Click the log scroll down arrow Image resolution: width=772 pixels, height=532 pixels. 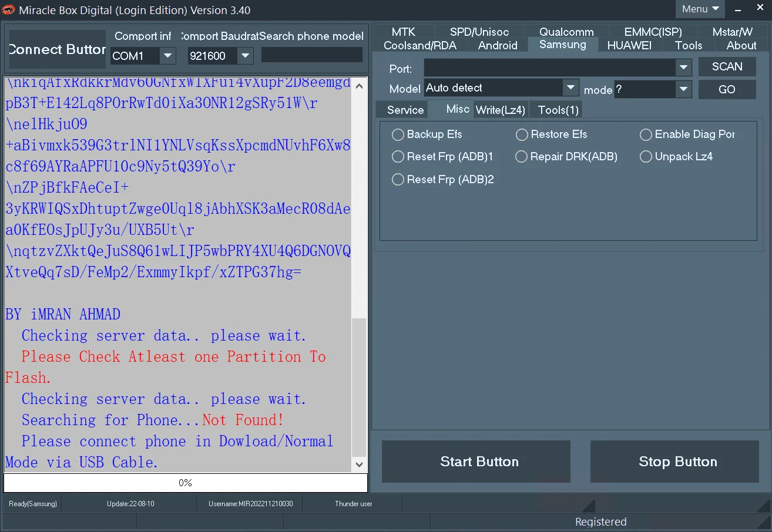(x=360, y=464)
